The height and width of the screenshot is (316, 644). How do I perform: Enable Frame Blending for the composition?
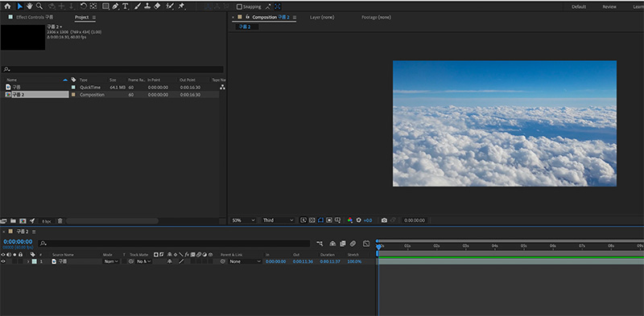tap(343, 244)
